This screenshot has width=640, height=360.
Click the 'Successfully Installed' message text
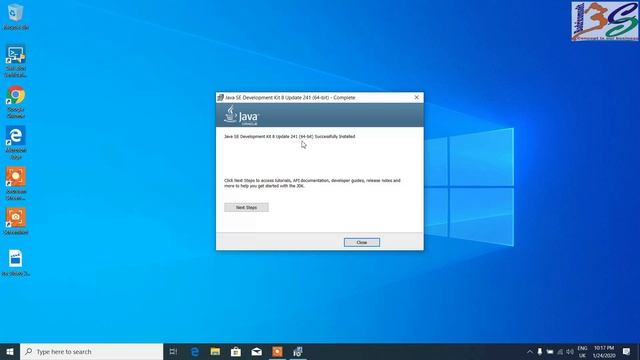tap(289, 136)
